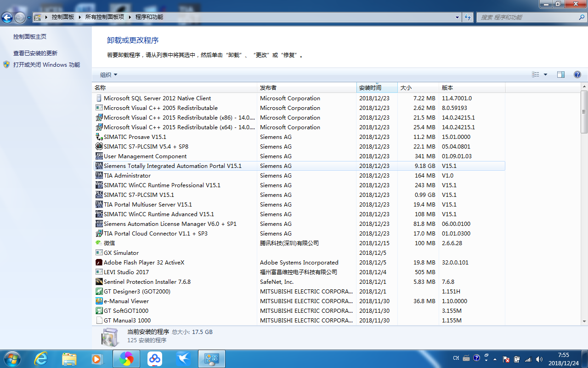The image size is (588, 368).
Task: Sort programs by 大小 column header
Action: [x=406, y=88]
